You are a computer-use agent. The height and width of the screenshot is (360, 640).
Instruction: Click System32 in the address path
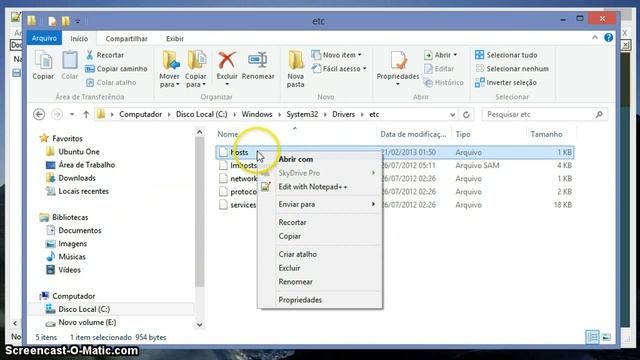pyautogui.click(x=302, y=114)
